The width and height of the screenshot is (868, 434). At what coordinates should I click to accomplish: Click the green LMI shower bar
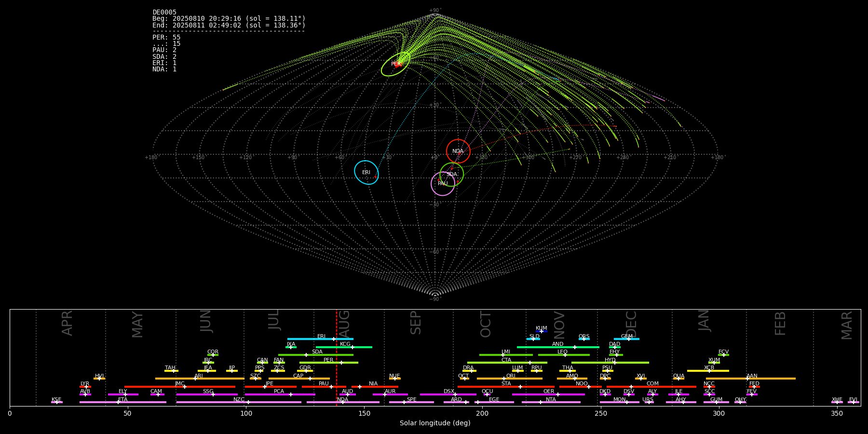506,355
